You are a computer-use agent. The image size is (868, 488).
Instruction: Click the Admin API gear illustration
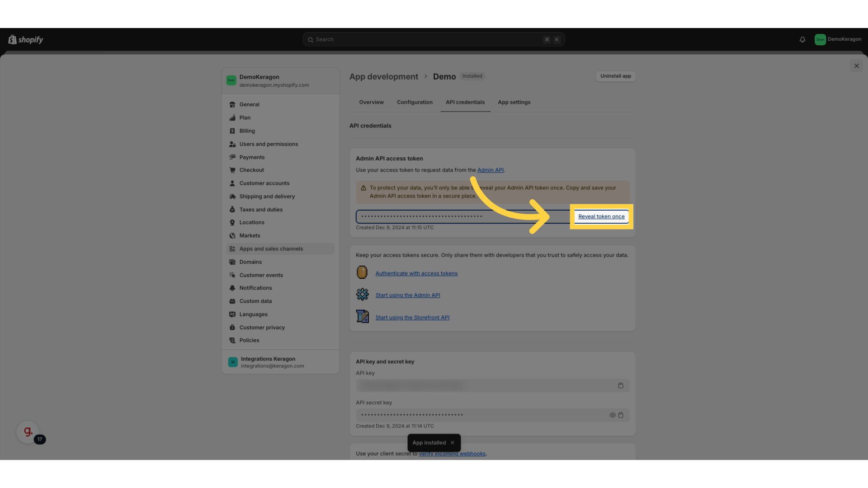(x=362, y=295)
